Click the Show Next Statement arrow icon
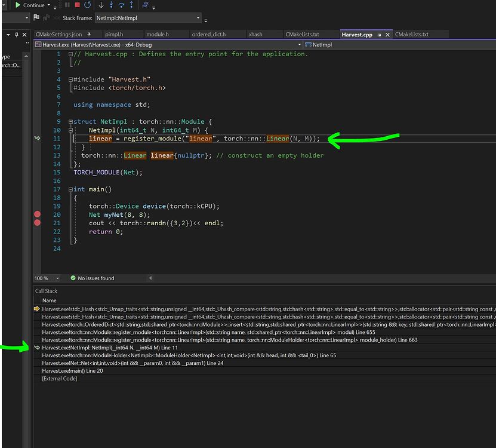This screenshot has height=448, width=496. pos(101,5)
